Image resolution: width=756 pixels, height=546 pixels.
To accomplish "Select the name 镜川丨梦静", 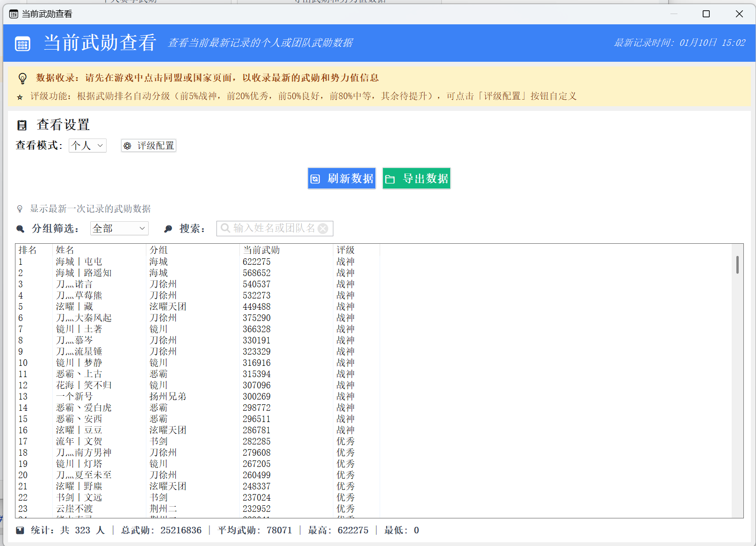I will point(79,363).
